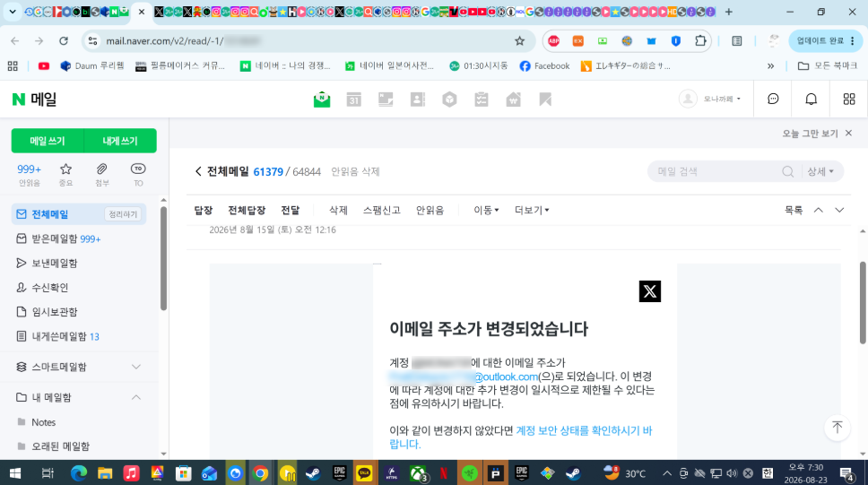Open the to-do checklist icon
The image size is (868, 485).
[x=482, y=100]
